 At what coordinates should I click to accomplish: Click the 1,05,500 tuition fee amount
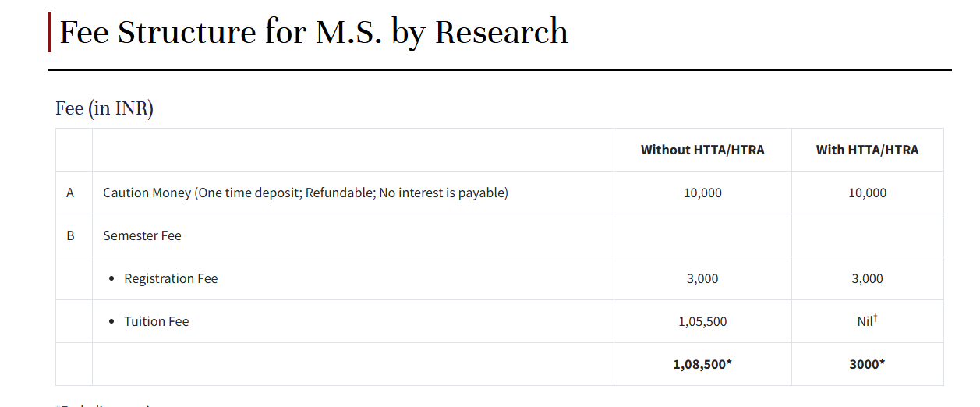coord(702,321)
